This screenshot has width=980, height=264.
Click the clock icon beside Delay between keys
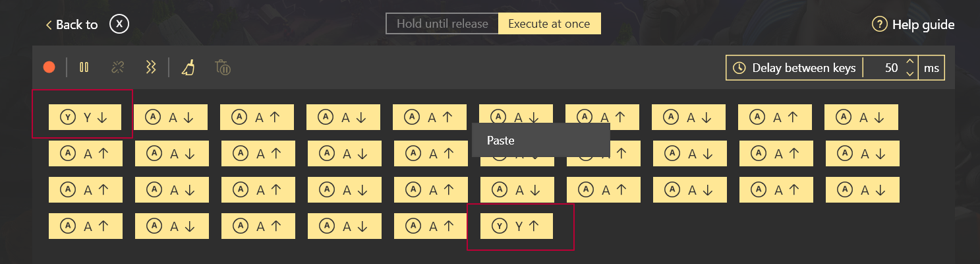click(739, 68)
